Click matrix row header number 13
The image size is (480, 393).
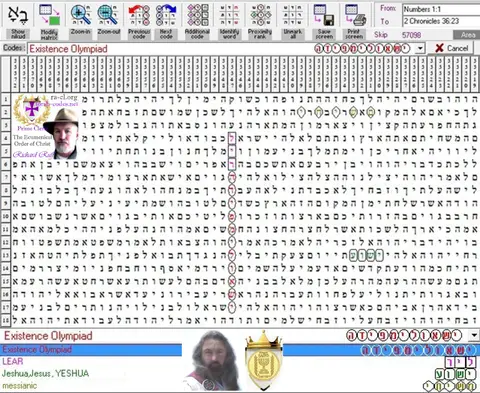tap(6, 255)
